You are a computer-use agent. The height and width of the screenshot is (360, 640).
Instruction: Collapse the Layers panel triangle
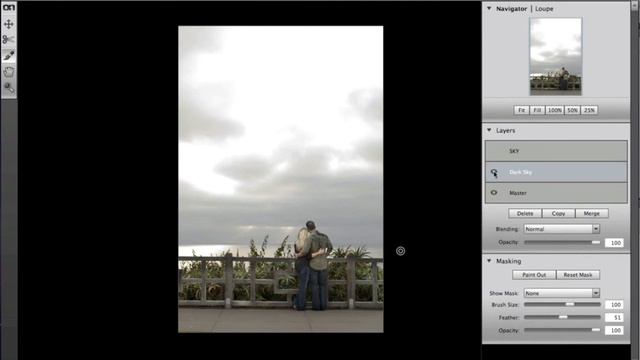[x=489, y=130]
